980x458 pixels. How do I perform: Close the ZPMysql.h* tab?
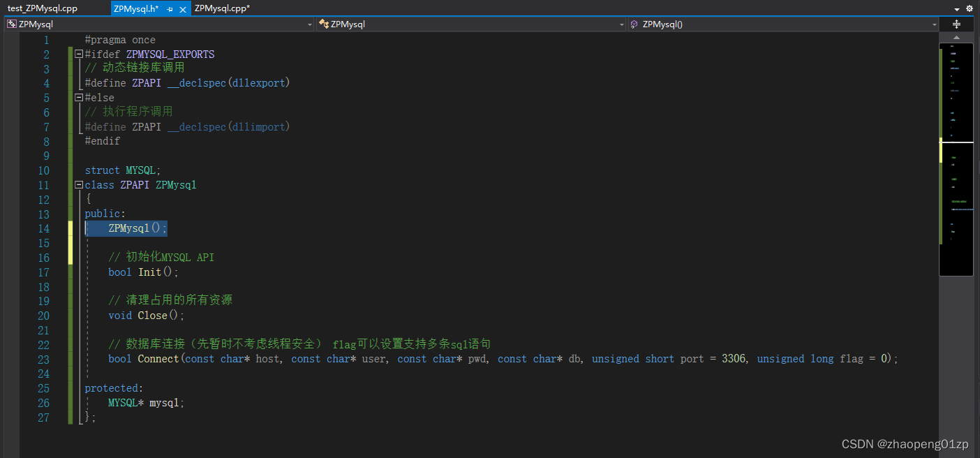pos(183,9)
